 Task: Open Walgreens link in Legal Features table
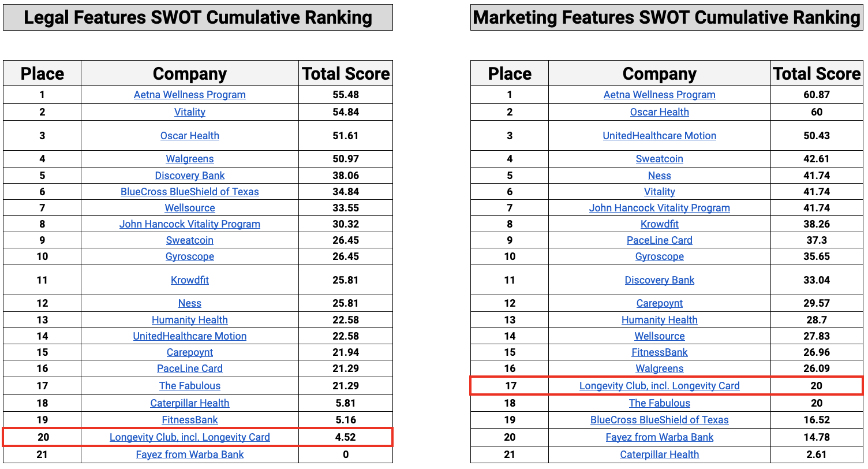(189, 159)
